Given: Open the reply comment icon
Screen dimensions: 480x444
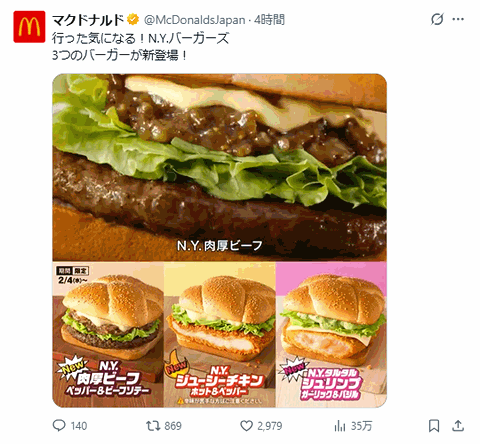Looking at the screenshot, I should (x=59, y=426).
